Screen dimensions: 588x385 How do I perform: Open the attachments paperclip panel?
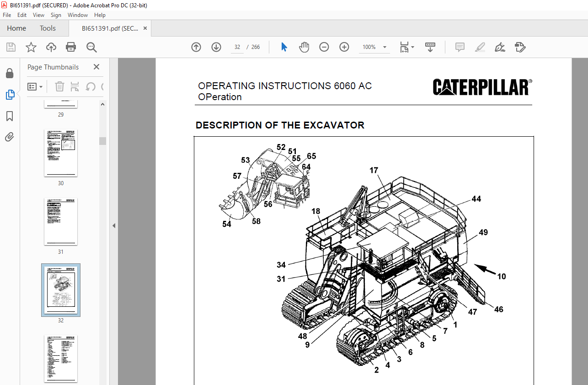[10, 137]
